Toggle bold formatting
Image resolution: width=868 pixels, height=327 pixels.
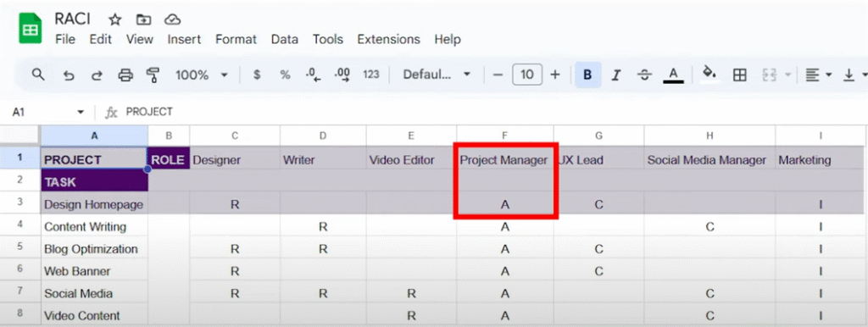click(x=588, y=75)
